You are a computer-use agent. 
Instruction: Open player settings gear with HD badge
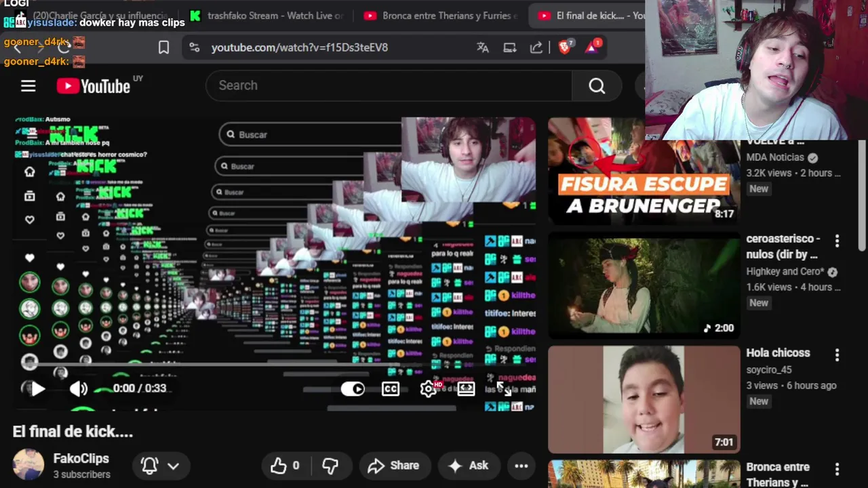(x=429, y=388)
